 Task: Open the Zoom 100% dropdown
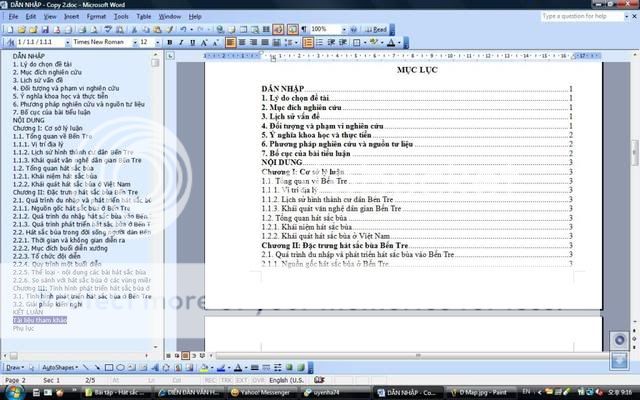click(345, 30)
